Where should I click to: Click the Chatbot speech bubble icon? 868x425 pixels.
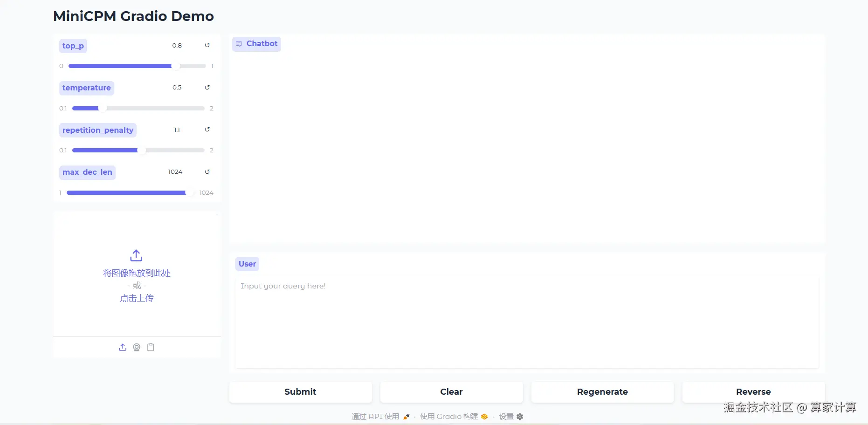pos(239,44)
